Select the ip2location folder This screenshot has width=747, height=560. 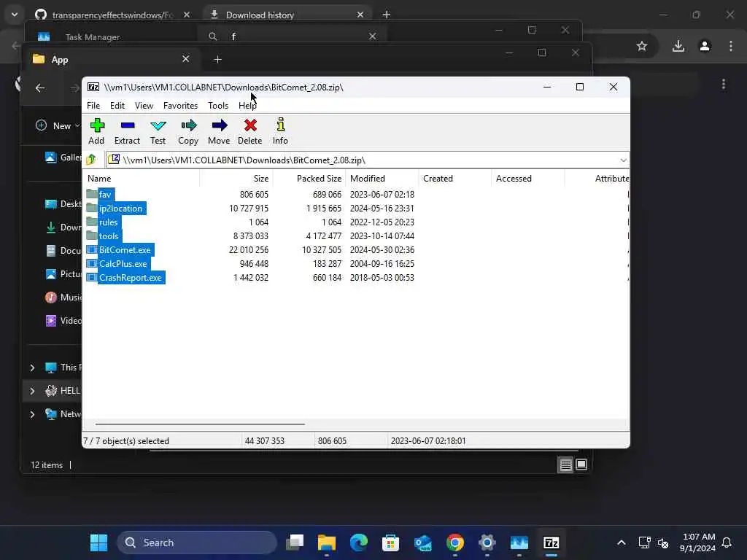[x=120, y=208]
